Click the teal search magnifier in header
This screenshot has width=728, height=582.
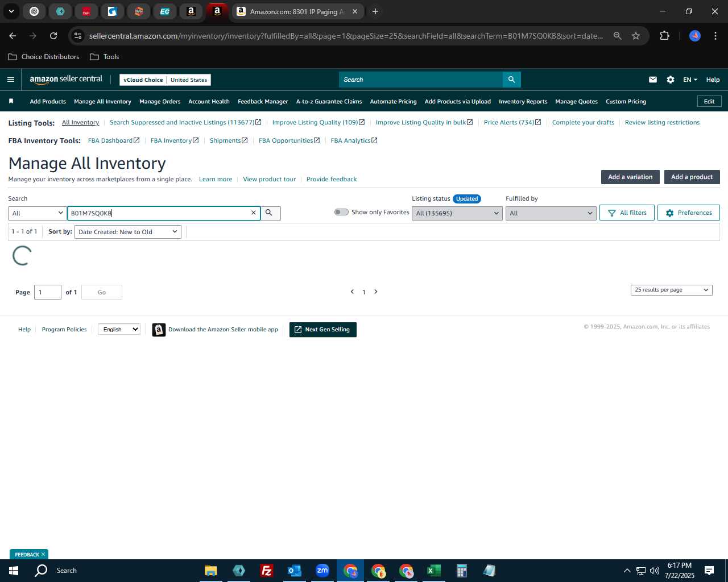(511, 80)
